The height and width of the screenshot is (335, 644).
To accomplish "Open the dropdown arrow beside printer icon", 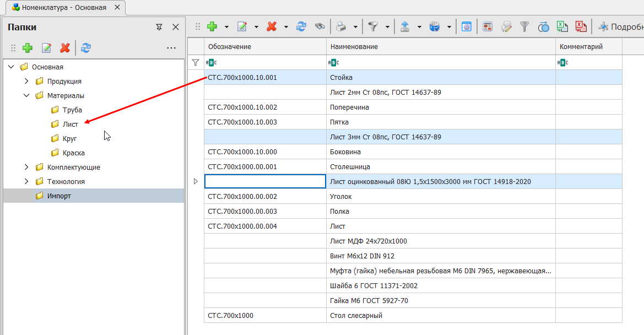I will coord(355,26).
